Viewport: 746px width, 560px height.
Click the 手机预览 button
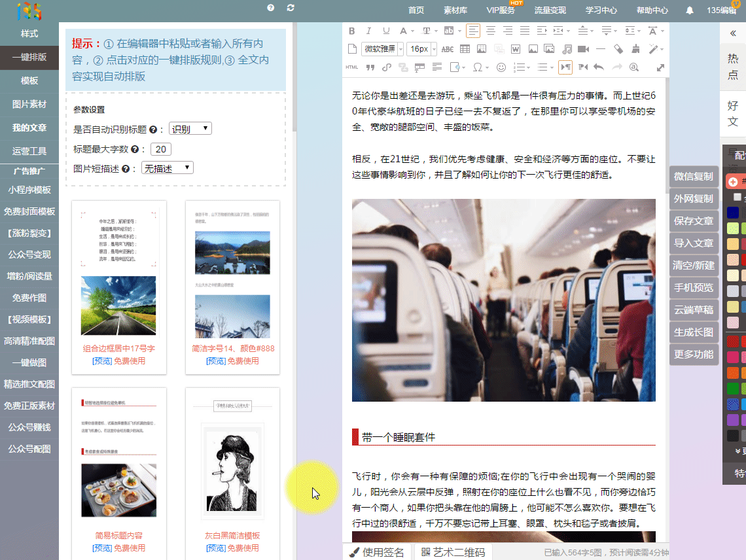[693, 287]
